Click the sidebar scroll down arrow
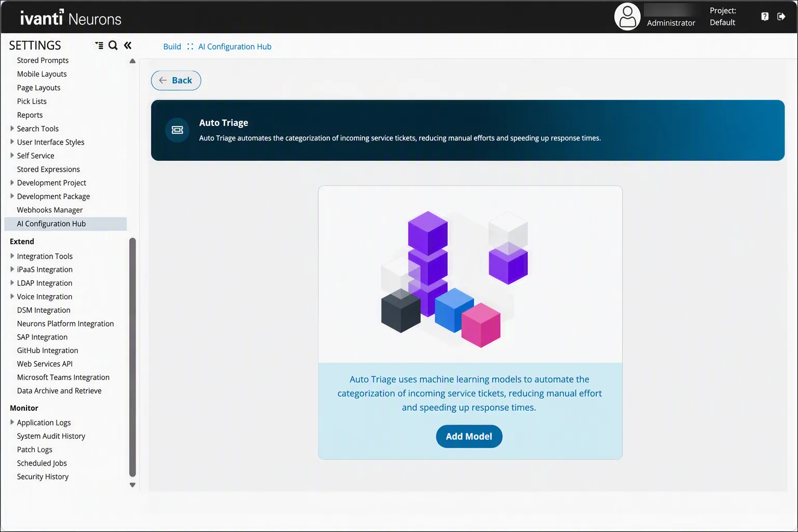798x532 pixels. (132, 485)
